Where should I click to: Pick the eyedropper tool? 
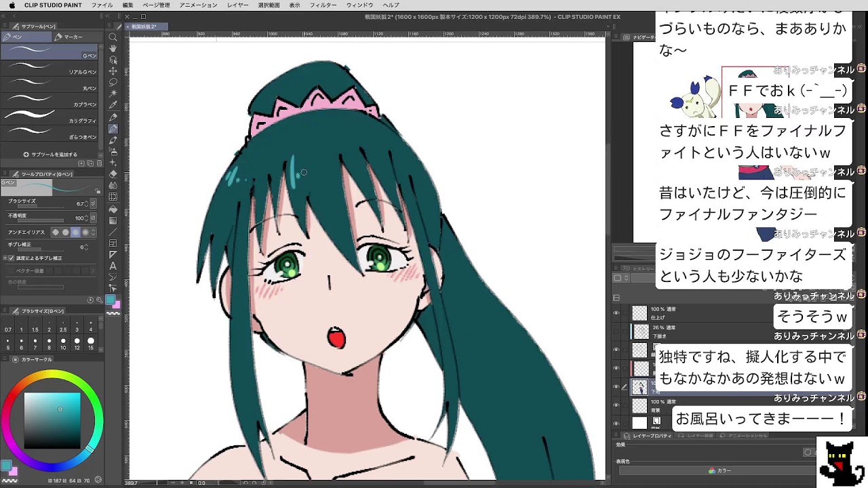[113, 105]
